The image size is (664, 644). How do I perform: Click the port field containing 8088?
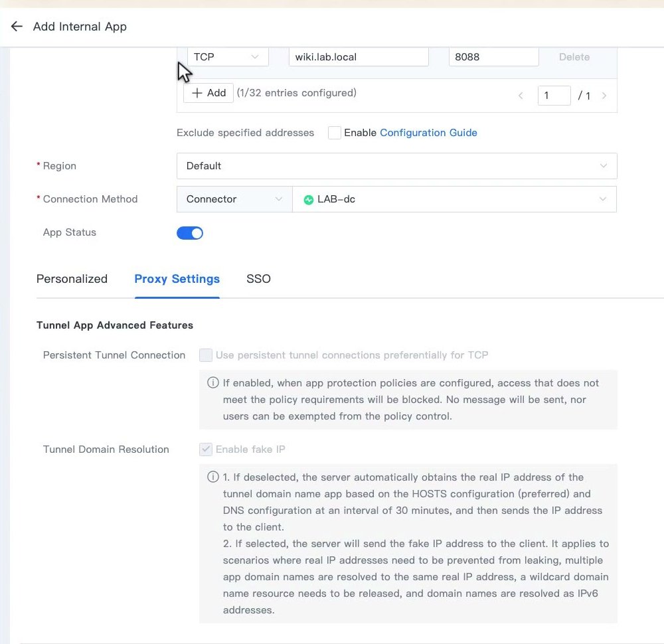(493, 56)
